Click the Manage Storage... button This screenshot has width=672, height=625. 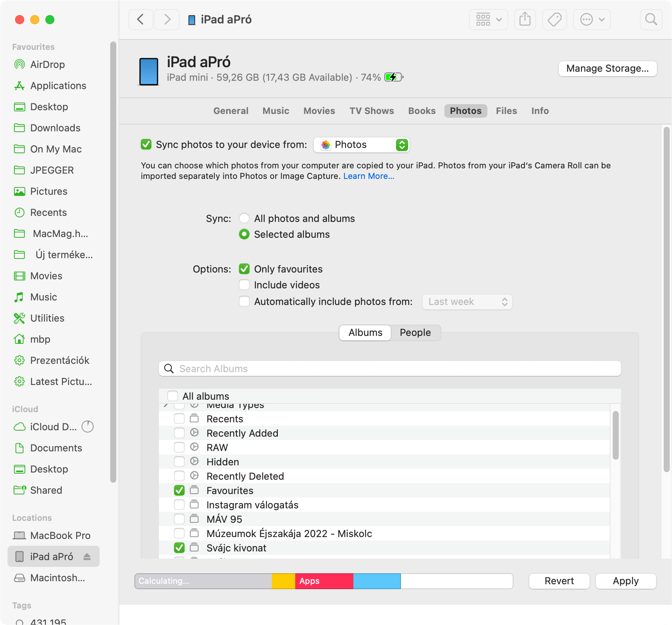pos(607,68)
